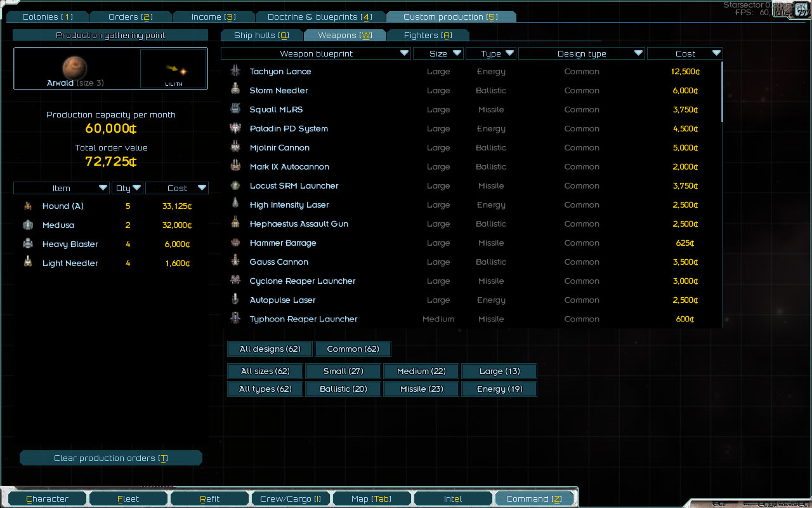Sort production orders by Item column
Screen dimensions: 812x508
(x=62, y=189)
